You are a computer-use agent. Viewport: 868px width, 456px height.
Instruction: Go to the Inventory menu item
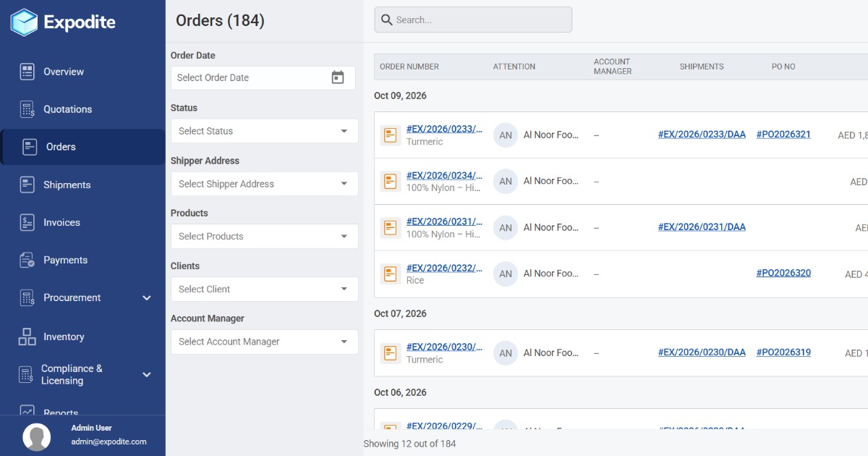click(64, 337)
